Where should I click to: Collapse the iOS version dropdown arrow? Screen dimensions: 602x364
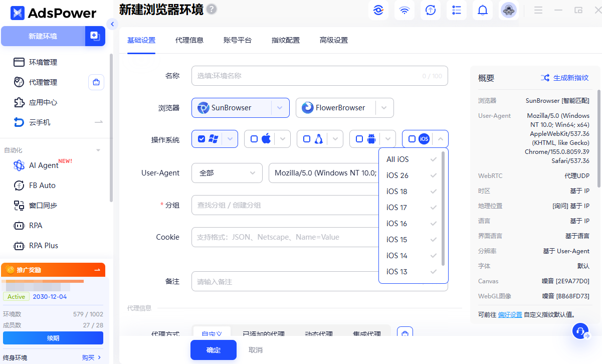tap(441, 139)
